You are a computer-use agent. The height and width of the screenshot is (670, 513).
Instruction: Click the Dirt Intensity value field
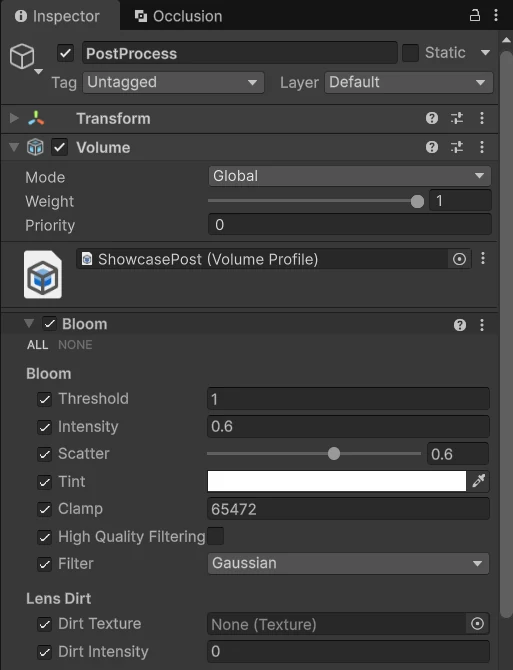coord(348,651)
